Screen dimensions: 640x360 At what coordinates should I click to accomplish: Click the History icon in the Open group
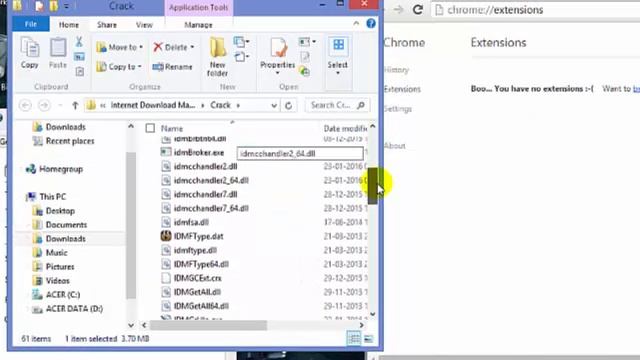point(304,72)
